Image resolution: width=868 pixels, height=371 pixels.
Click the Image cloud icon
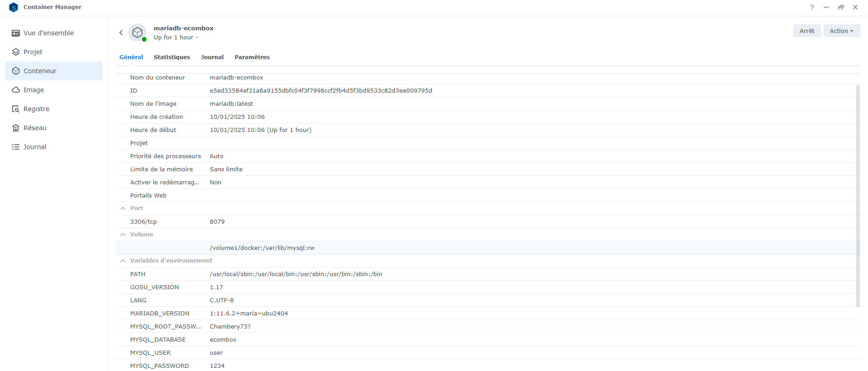click(16, 90)
